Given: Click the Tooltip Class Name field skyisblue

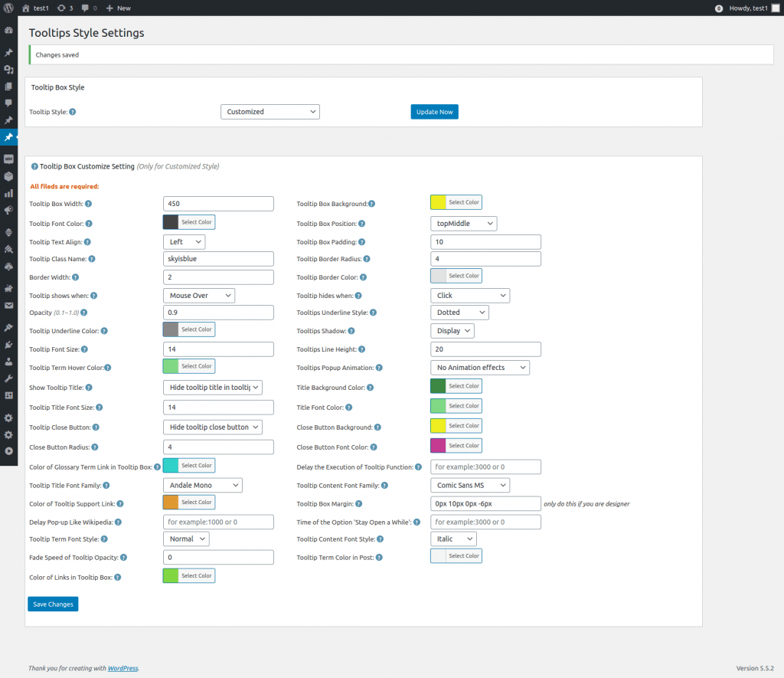Looking at the screenshot, I should click(x=218, y=259).
